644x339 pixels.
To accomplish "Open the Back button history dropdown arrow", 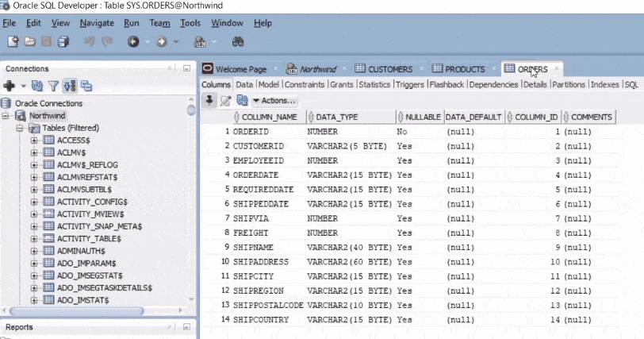I will pyautogui.click(x=147, y=41).
